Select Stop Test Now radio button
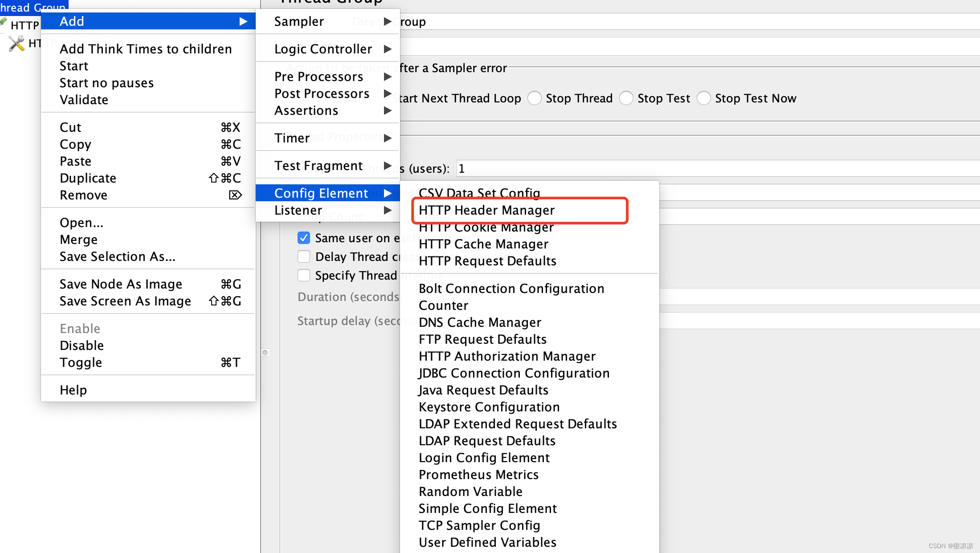The image size is (980, 553). click(x=704, y=98)
